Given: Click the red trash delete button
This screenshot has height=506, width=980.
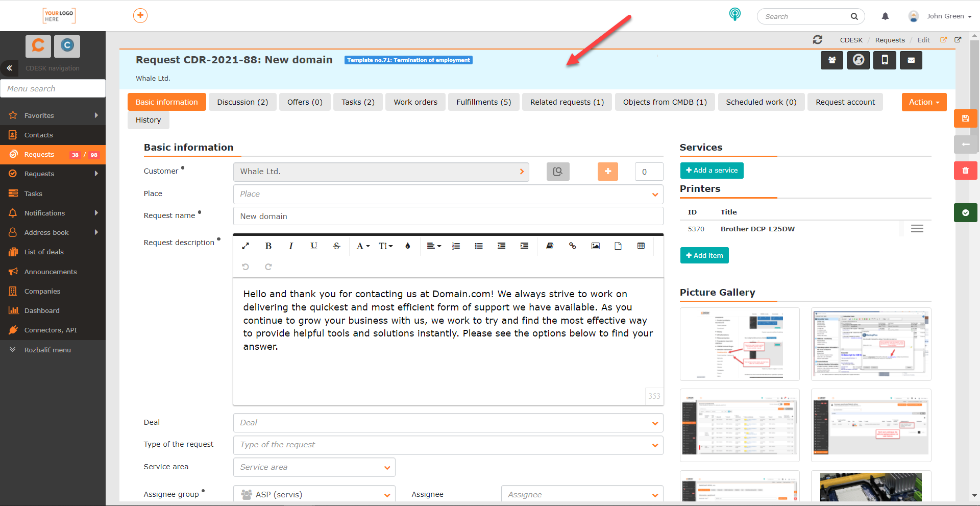Looking at the screenshot, I should pyautogui.click(x=965, y=171).
